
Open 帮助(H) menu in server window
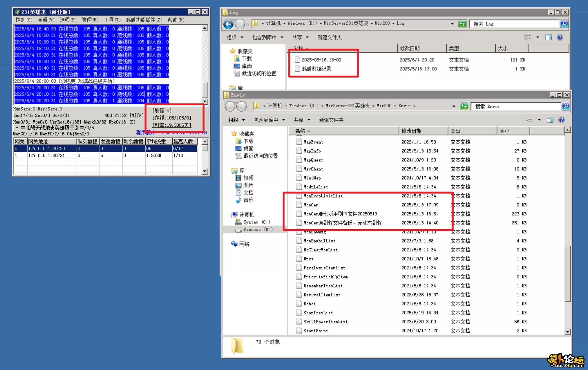176,20
